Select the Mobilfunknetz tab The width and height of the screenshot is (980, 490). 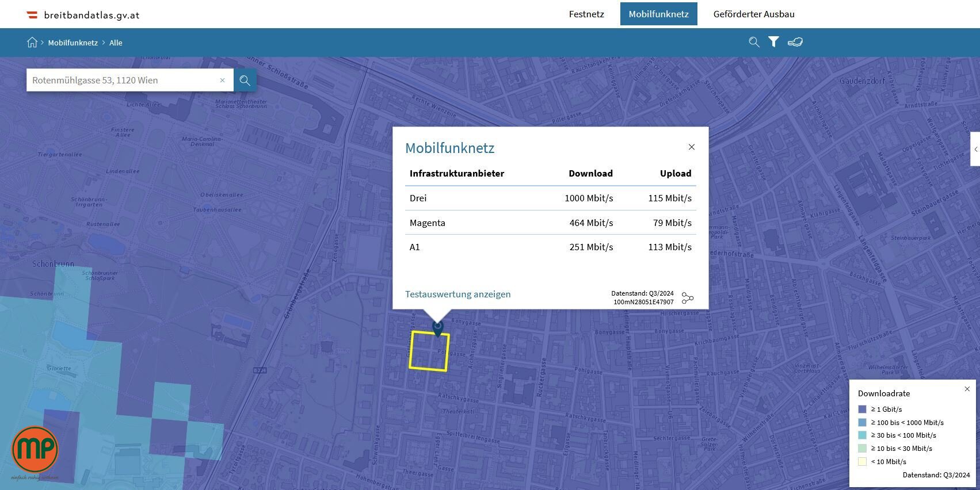coord(658,14)
